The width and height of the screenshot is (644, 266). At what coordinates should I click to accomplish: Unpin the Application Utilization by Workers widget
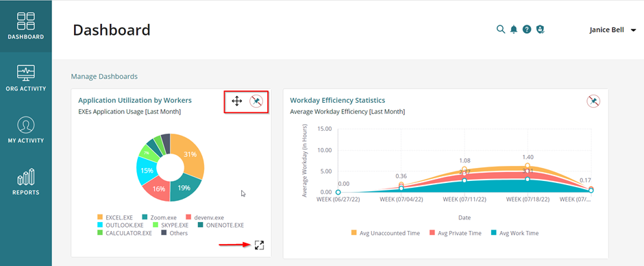click(x=256, y=101)
